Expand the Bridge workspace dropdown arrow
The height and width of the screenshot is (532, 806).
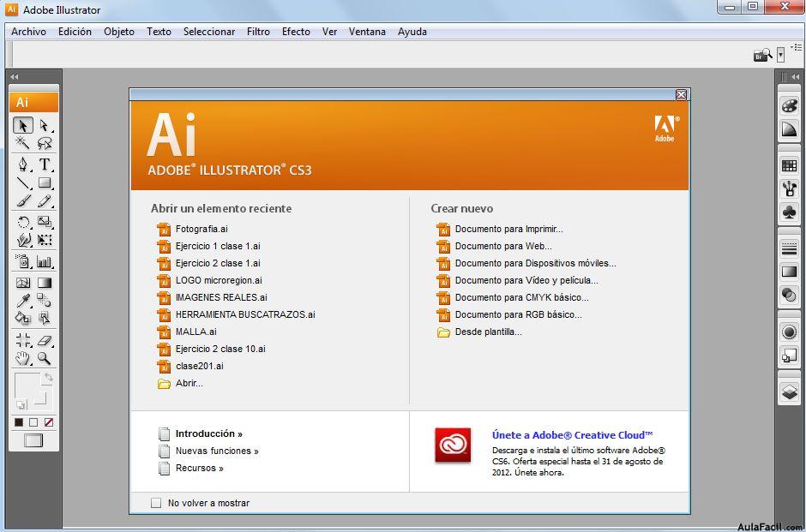coord(781,55)
